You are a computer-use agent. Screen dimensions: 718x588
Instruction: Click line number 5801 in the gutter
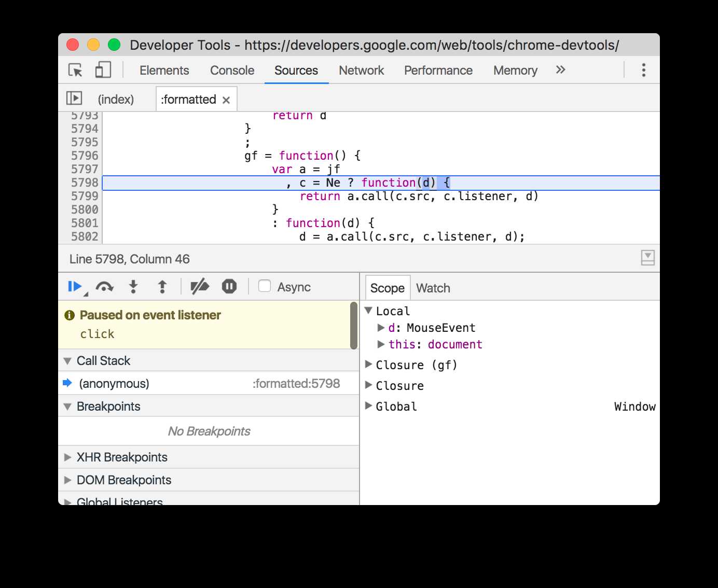(85, 223)
